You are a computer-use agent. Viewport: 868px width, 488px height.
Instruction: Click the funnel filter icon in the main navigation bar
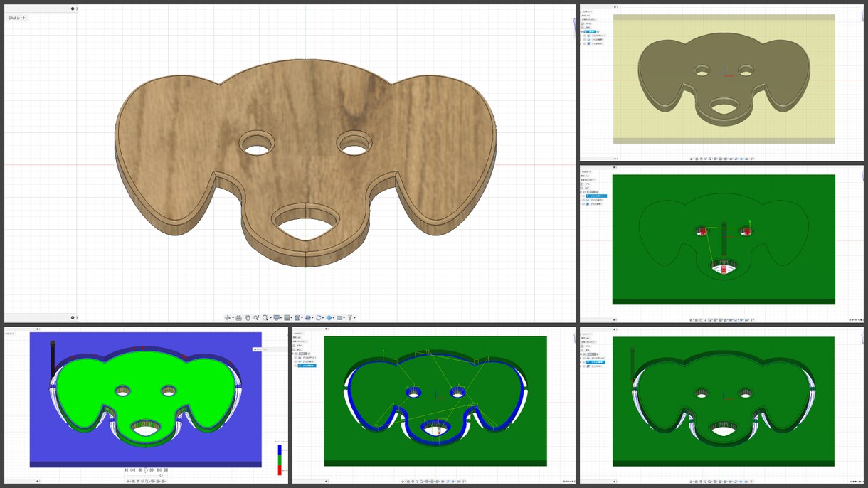tap(350, 318)
